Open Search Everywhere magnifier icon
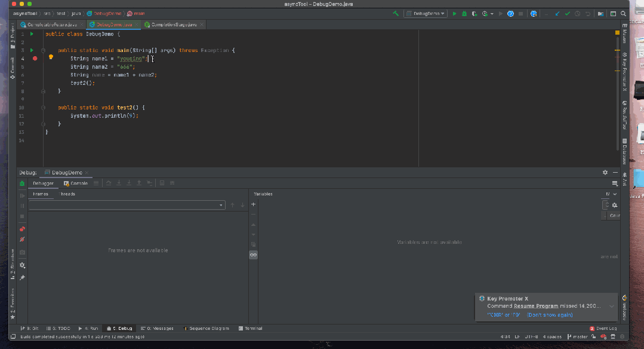 tap(623, 14)
